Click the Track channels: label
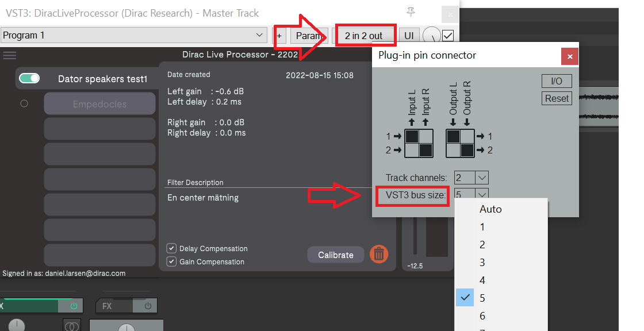Image resolution: width=644 pixels, height=331 pixels. pyautogui.click(x=416, y=178)
